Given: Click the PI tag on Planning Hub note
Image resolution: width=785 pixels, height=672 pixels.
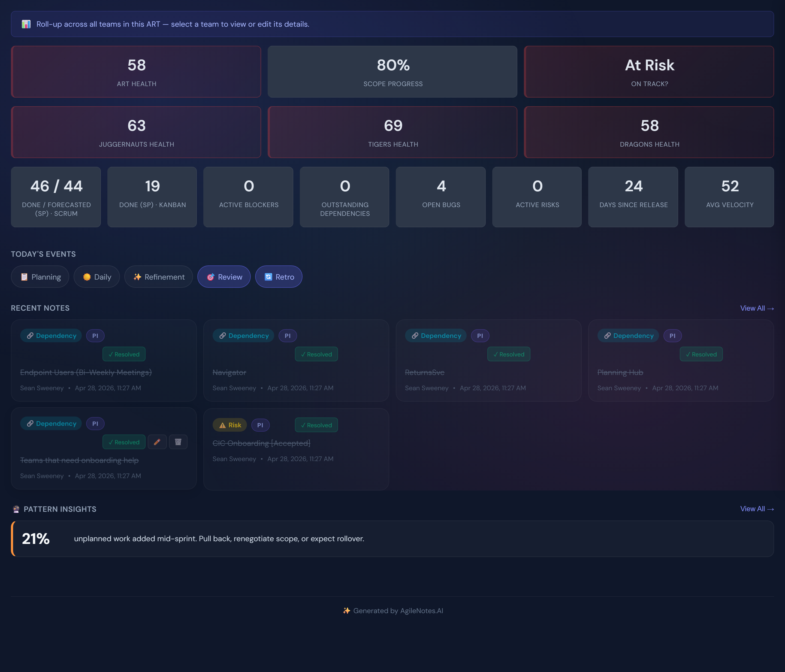Looking at the screenshot, I should point(672,336).
